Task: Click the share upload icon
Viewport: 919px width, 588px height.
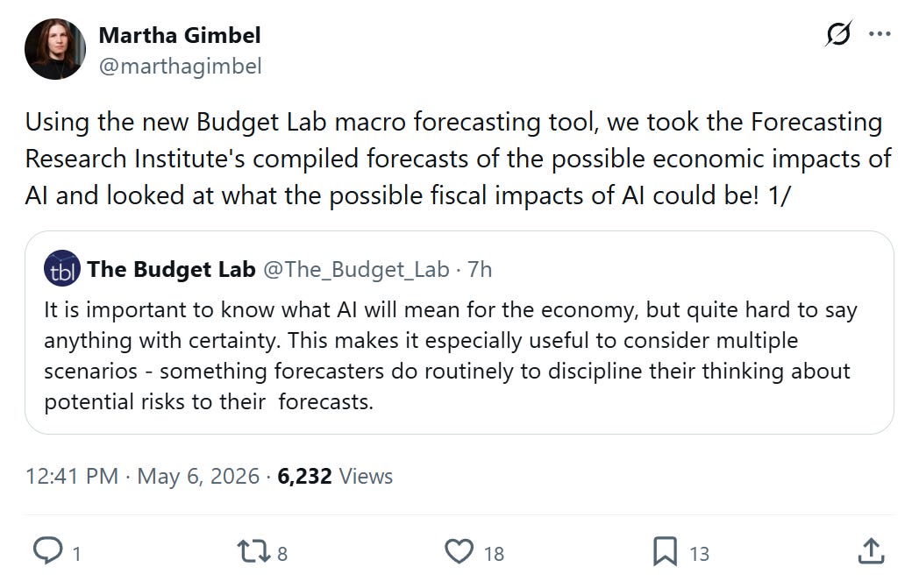Action: [871, 552]
